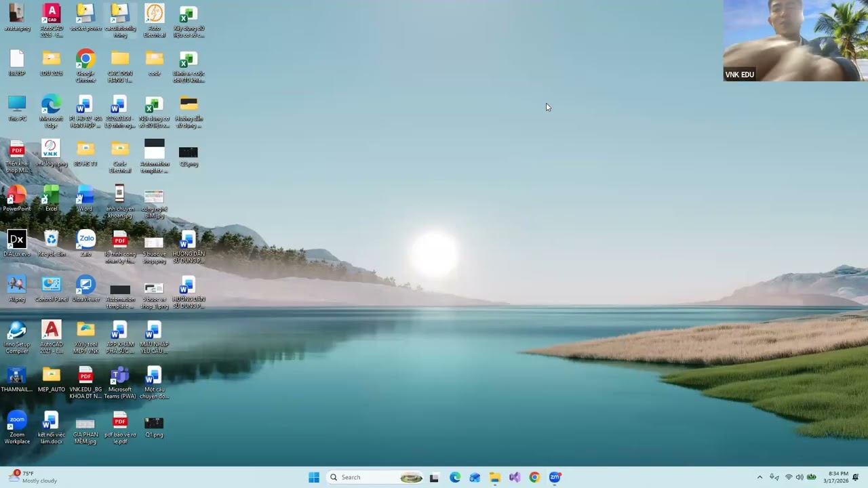This screenshot has width=868, height=488.
Task: Open the cong nghe BIM.jpg image
Action: point(154,203)
